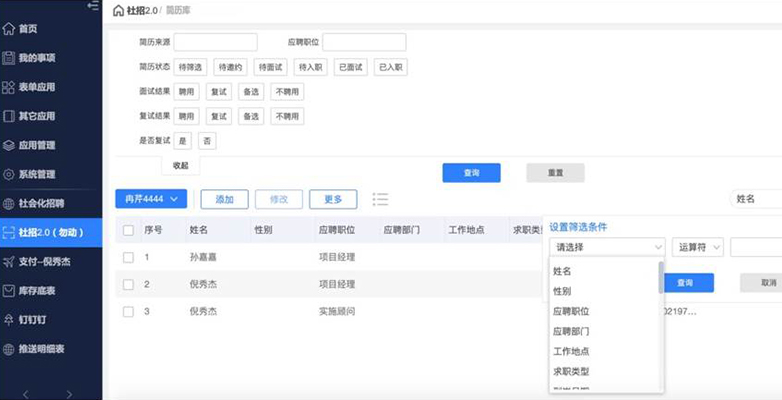Choose 应聘职位 from the dropdown list
782x400 pixels.
[571, 311]
